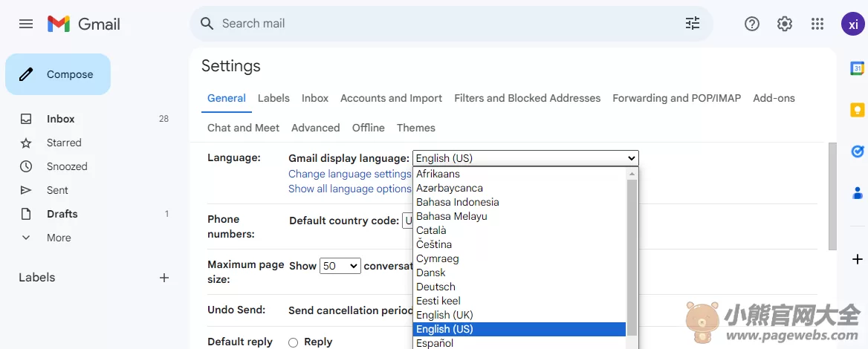Screen dimensions: 868x349
Task: Open the Forwarding and POP/IMAP tab
Action: pyautogui.click(x=676, y=99)
